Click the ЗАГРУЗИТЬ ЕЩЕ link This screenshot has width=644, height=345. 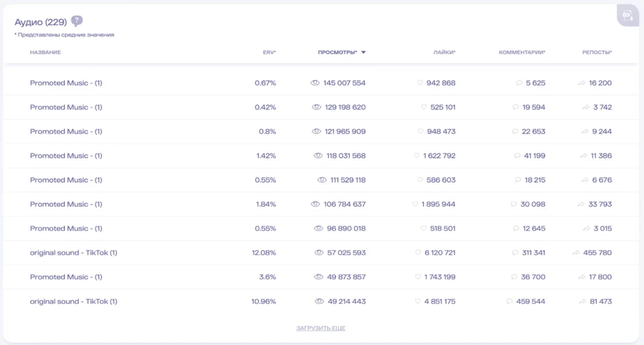tap(321, 328)
